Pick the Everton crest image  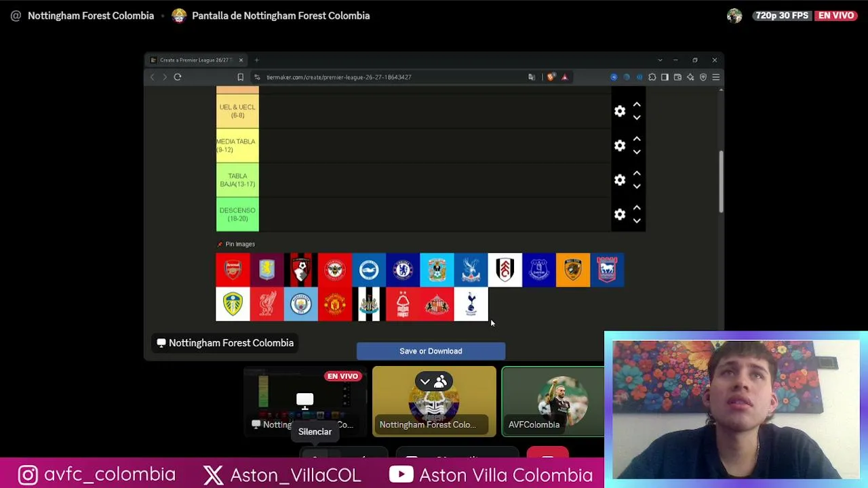tap(539, 270)
